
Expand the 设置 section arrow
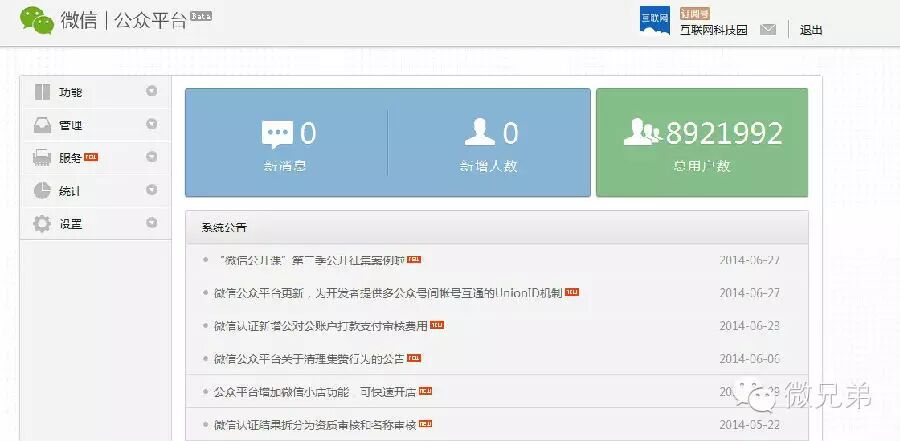coord(152,222)
